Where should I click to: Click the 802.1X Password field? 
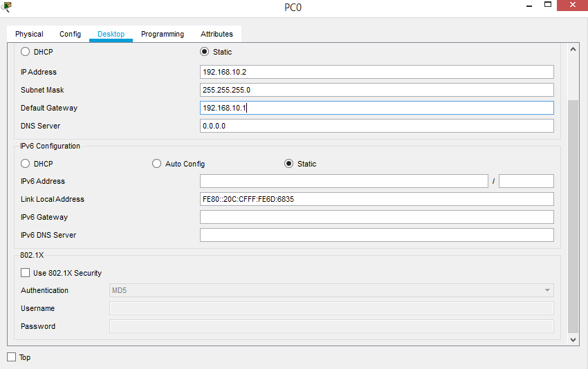[x=331, y=326]
